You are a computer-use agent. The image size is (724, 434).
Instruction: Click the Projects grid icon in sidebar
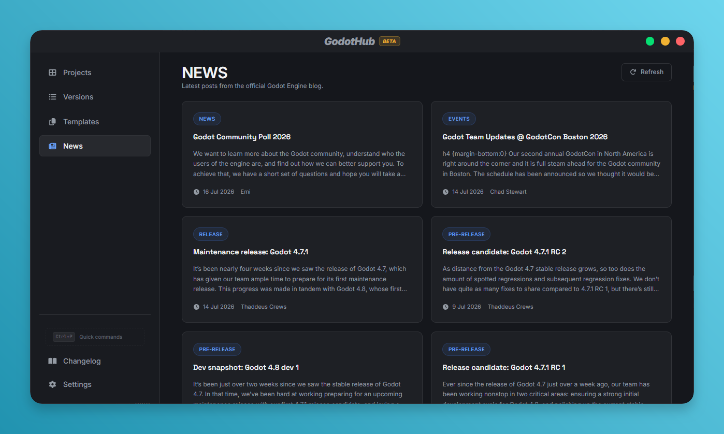click(x=53, y=72)
